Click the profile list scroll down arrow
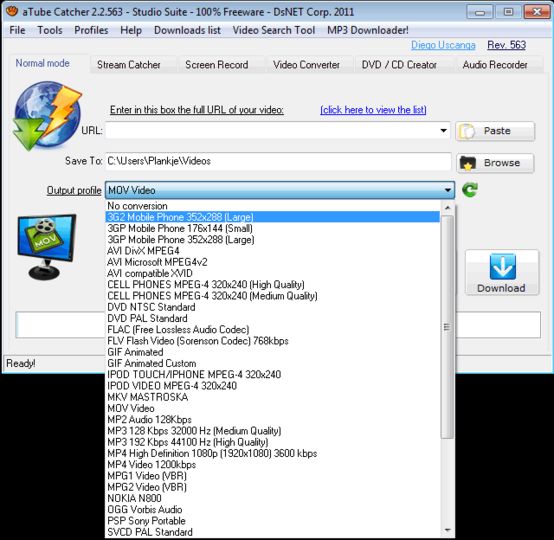The width and height of the screenshot is (554, 540). click(448, 530)
